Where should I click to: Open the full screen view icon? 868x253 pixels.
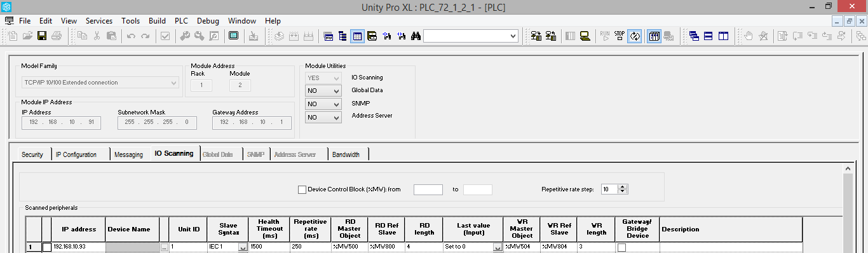233,36
